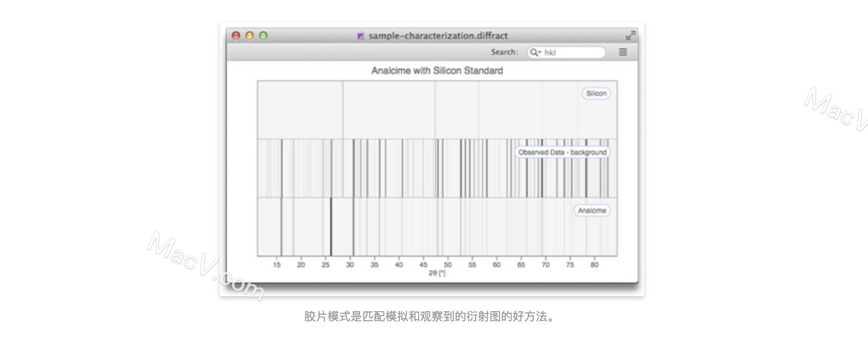Minimize the window with the yellow button
This screenshot has height=358, width=868.
pyautogui.click(x=250, y=35)
